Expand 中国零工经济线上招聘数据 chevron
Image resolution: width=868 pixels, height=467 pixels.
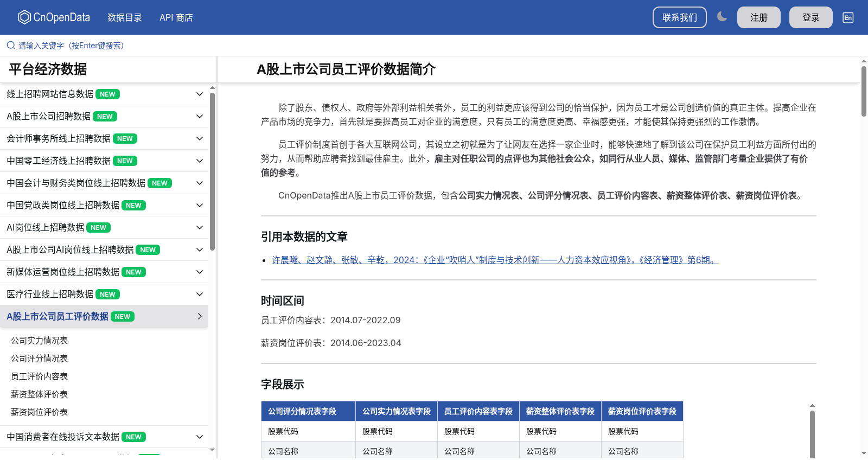200,161
